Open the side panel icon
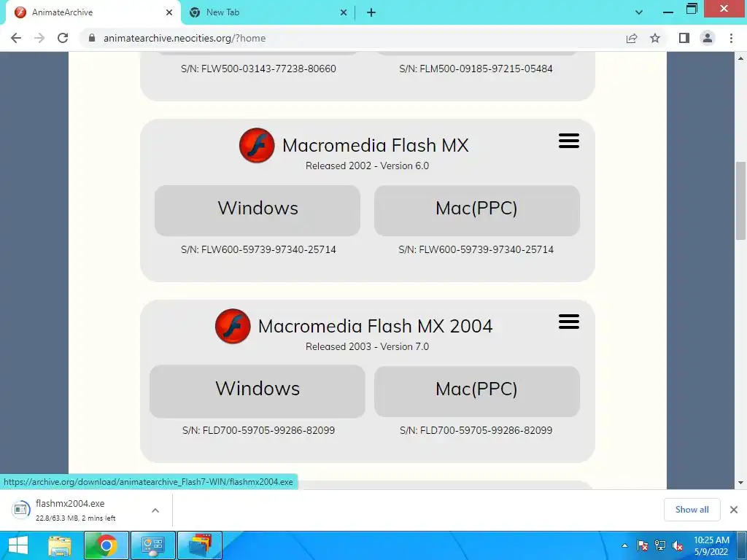The height and width of the screenshot is (560, 747). tap(684, 38)
